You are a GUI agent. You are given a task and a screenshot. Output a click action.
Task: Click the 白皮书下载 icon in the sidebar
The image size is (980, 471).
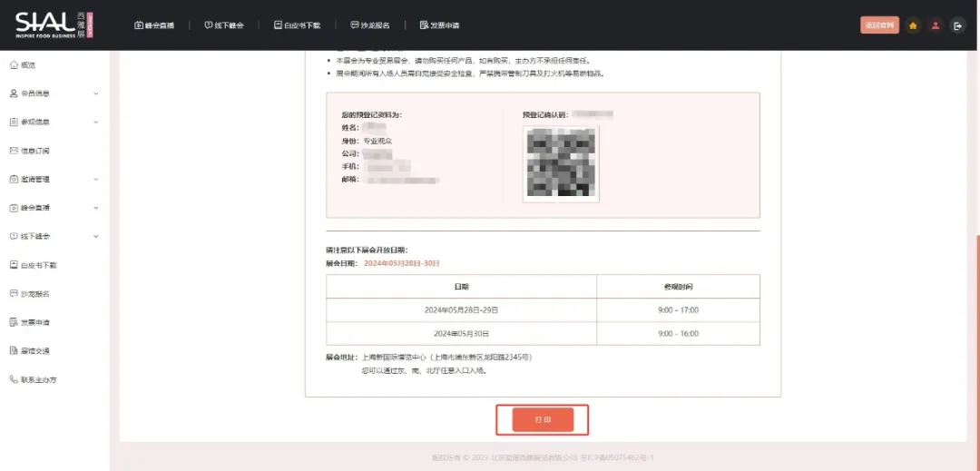click(x=14, y=265)
